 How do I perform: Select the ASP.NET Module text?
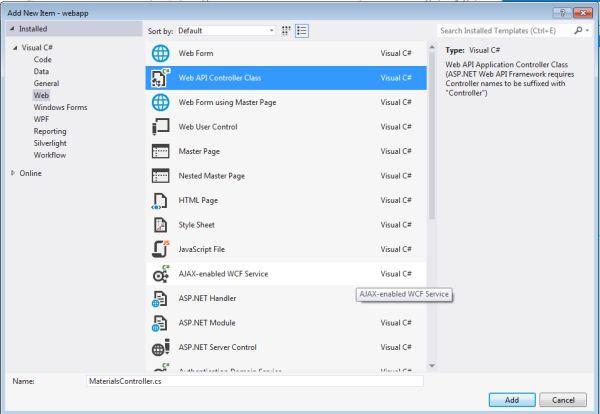click(x=207, y=323)
